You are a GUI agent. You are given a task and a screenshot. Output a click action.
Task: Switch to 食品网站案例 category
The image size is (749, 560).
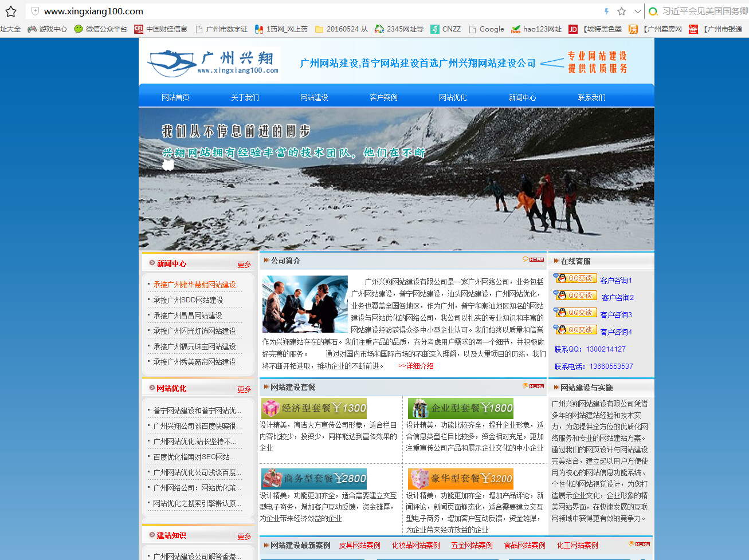525,545
